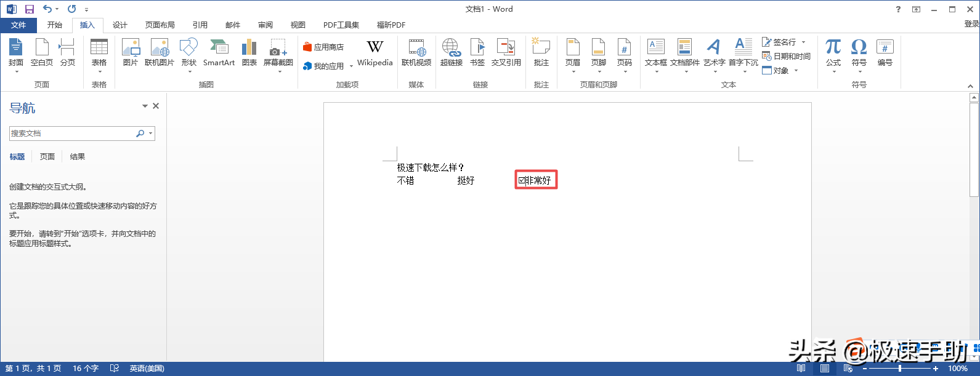The image size is (980, 376).
Task: Expand My Apps (我的应用) dropdown arrow
Action: coord(351,66)
